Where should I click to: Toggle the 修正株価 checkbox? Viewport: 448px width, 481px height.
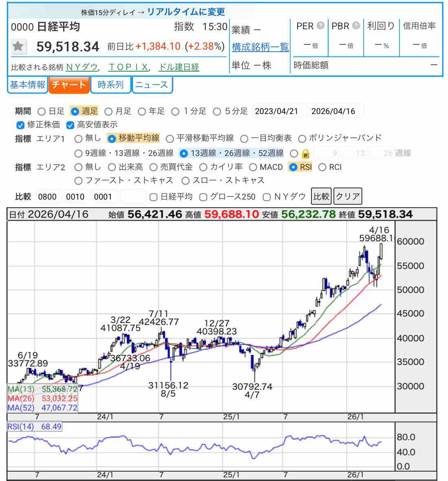click(x=20, y=125)
